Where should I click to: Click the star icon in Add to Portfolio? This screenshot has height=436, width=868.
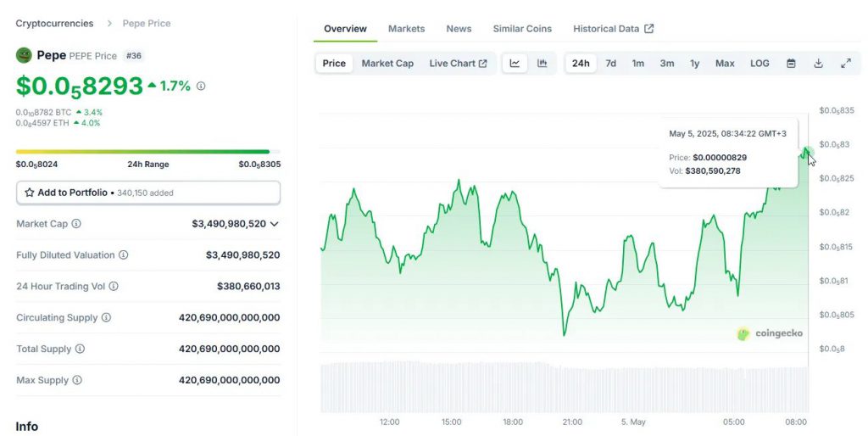(x=30, y=193)
